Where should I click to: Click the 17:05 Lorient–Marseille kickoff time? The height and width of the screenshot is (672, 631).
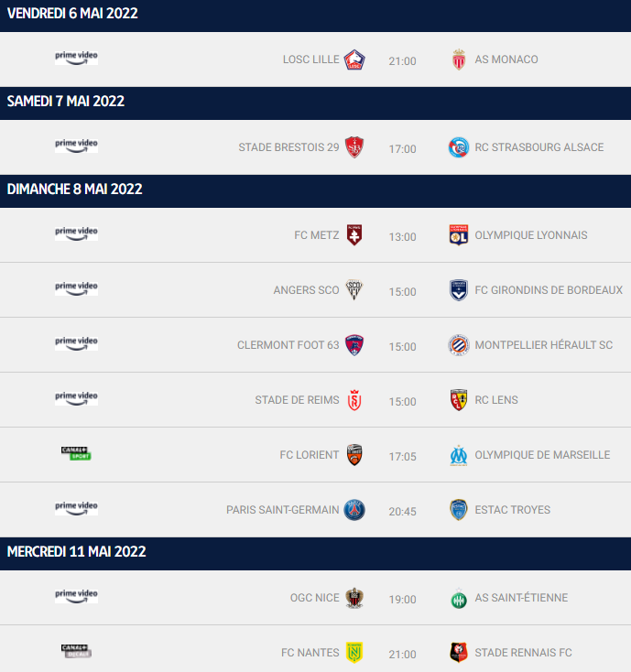pyautogui.click(x=403, y=457)
